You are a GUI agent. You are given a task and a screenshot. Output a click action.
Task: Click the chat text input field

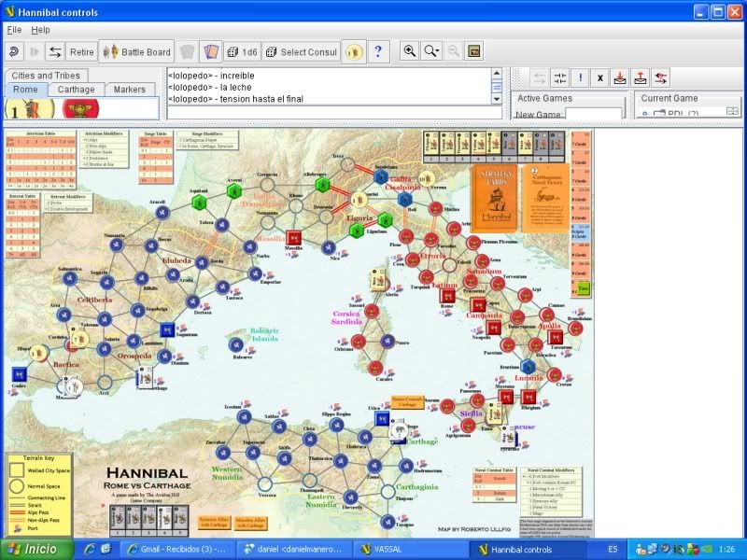click(334, 113)
